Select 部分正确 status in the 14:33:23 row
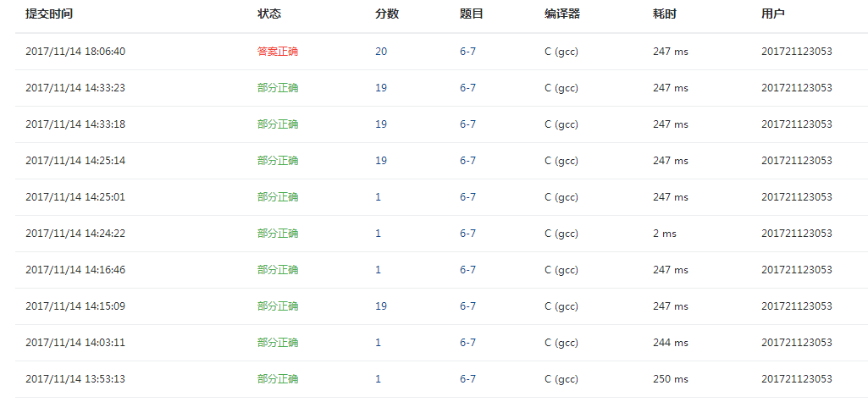Viewport: 868px width, 402px height. point(278,88)
